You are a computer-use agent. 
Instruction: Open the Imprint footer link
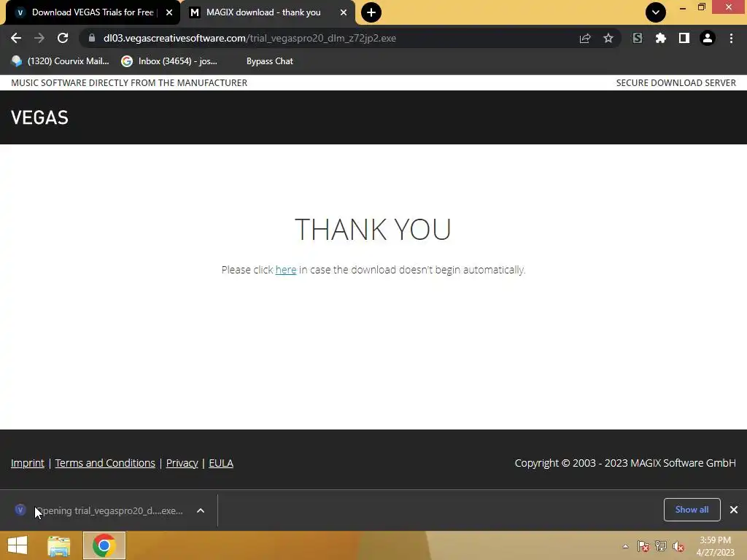[28, 463]
